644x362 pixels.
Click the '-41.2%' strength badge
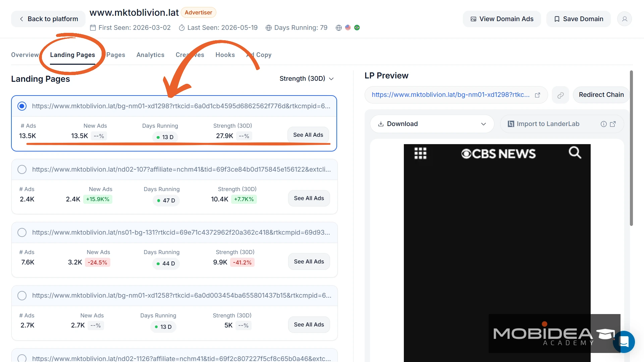[x=242, y=263]
